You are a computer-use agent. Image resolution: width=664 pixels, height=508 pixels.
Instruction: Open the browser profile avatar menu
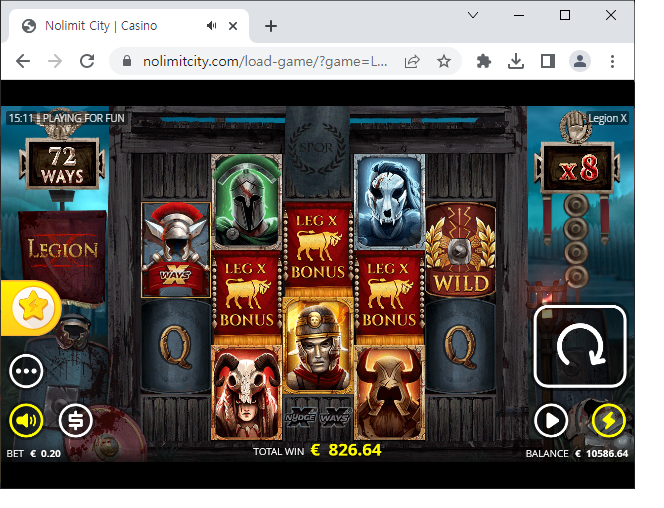pyautogui.click(x=580, y=61)
